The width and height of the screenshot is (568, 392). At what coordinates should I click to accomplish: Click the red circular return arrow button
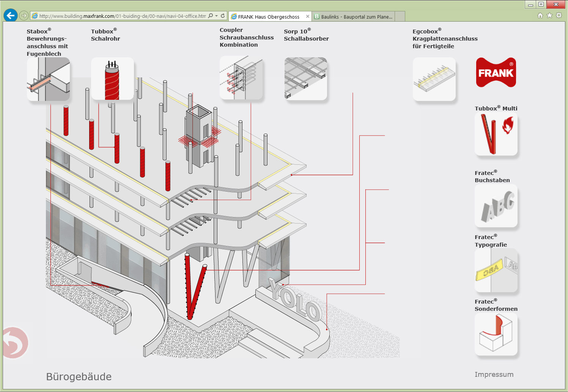(15, 343)
